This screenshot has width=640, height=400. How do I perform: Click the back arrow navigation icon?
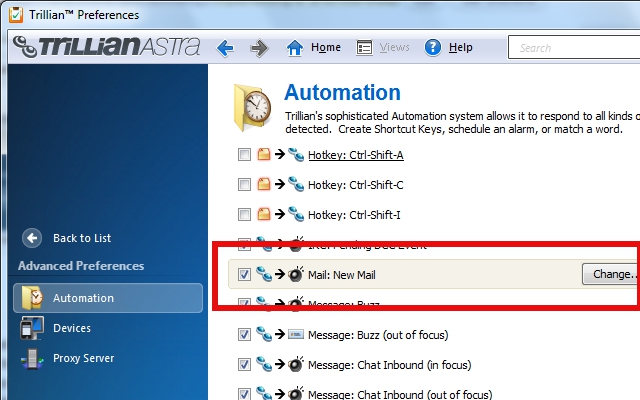225,48
